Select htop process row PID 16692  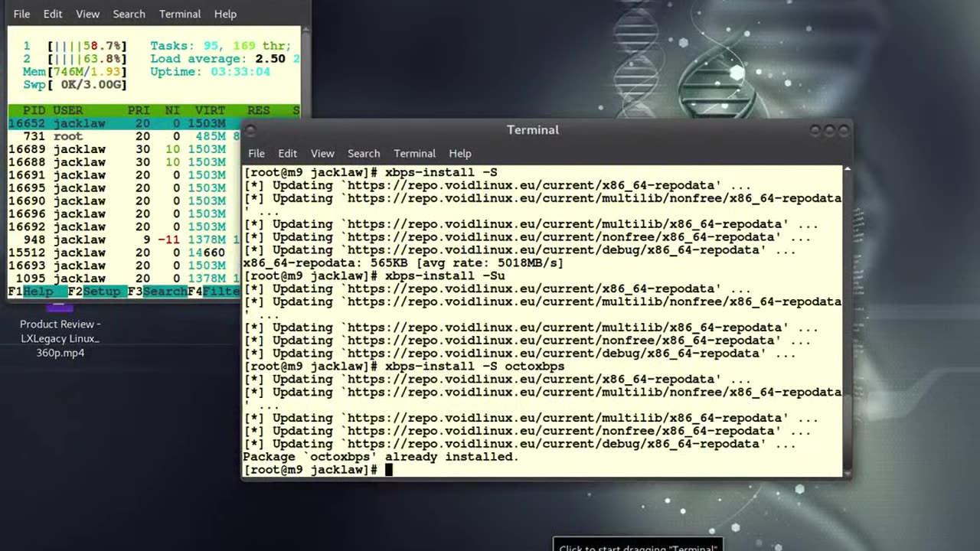pyautogui.click(x=124, y=227)
